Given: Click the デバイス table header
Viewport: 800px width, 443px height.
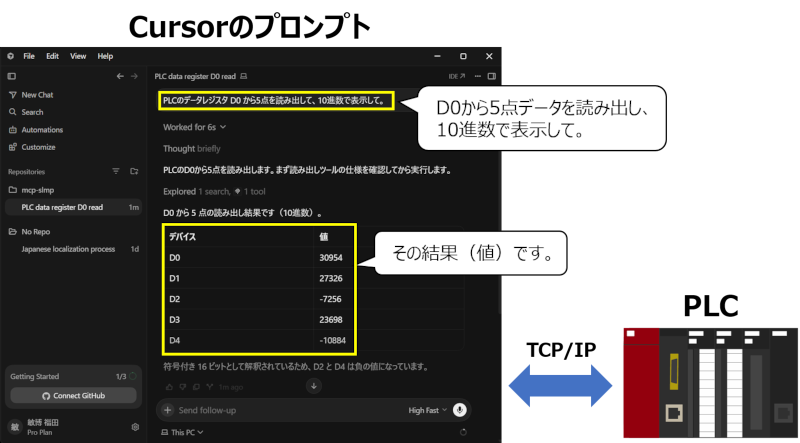Looking at the screenshot, I should click(183, 237).
